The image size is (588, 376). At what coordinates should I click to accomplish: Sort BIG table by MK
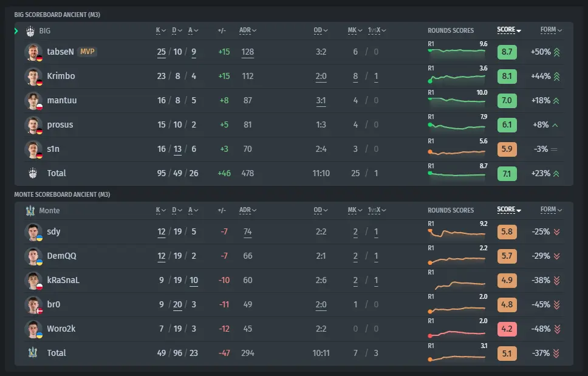coord(355,30)
